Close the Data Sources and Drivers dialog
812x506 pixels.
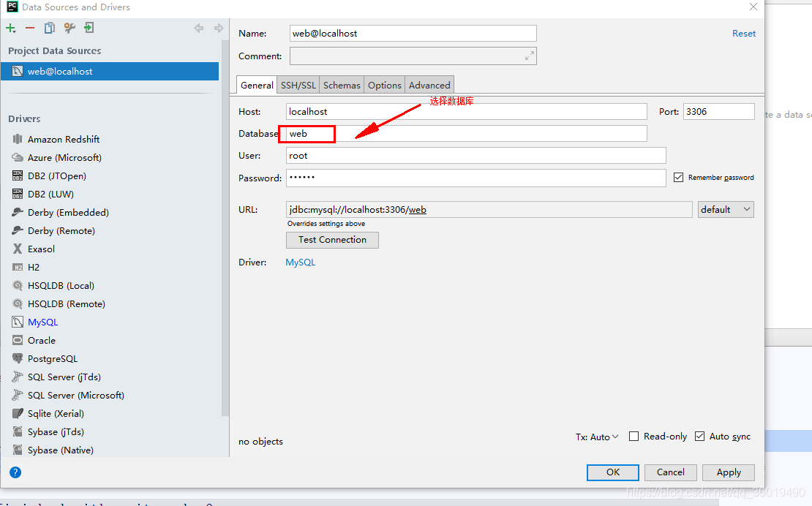tap(753, 7)
